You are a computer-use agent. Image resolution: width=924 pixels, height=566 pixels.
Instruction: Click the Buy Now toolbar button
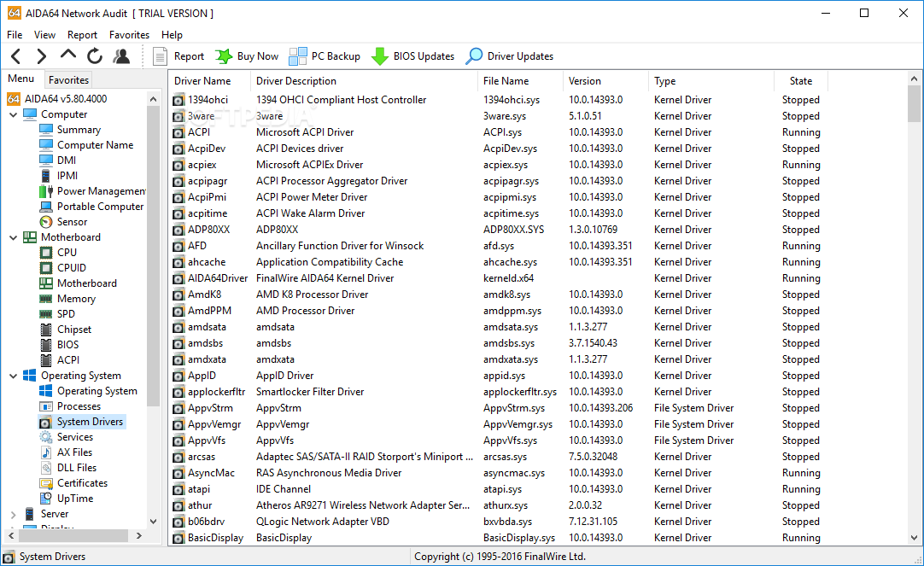pyautogui.click(x=247, y=56)
